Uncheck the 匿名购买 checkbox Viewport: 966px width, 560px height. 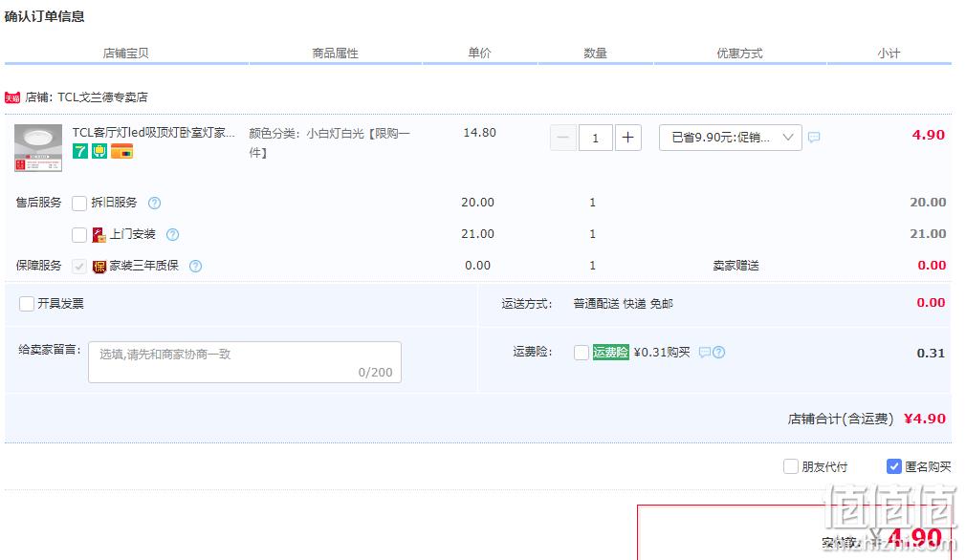[894, 466]
